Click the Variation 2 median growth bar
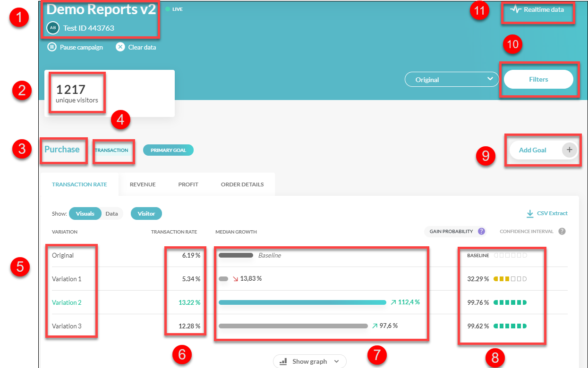This screenshot has width=588, height=368. pyautogui.click(x=302, y=302)
